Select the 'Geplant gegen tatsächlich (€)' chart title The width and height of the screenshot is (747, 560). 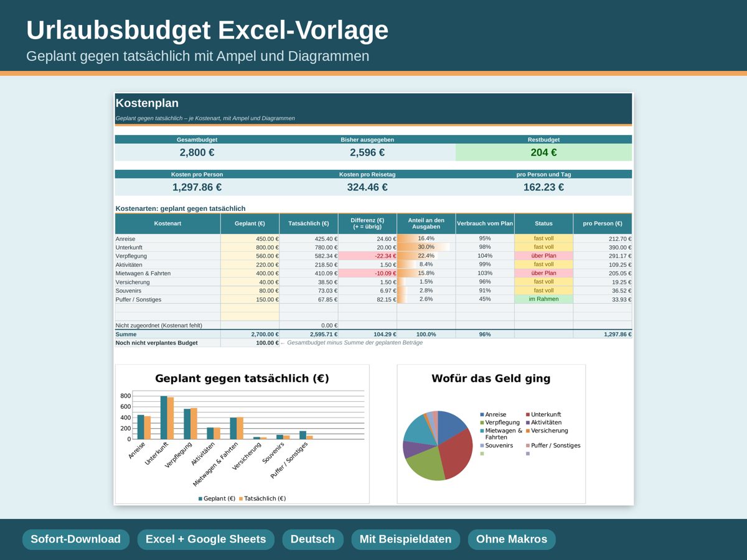242,378
